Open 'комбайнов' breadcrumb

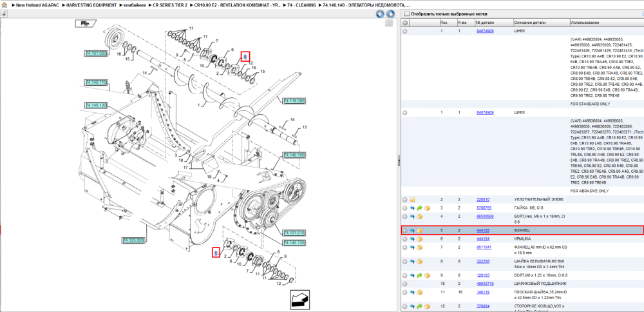[x=135, y=5]
